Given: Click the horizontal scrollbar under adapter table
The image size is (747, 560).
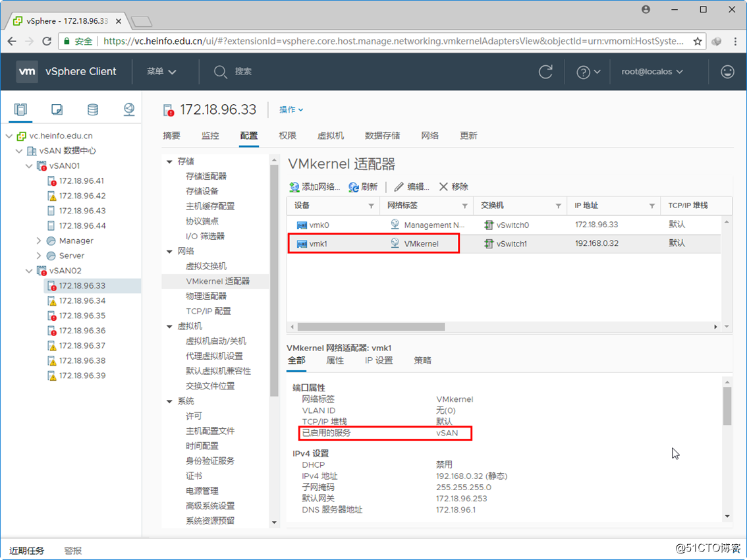Looking at the screenshot, I should point(371,327).
